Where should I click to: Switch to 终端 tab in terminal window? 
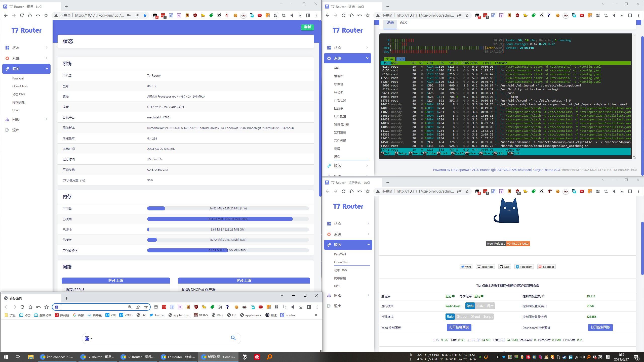pyautogui.click(x=390, y=23)
